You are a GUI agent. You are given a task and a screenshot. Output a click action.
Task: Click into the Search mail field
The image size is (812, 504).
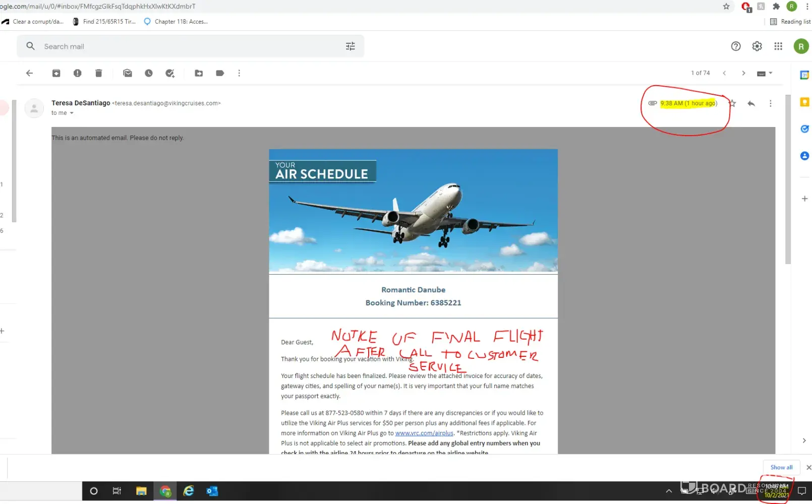point(191,46)
